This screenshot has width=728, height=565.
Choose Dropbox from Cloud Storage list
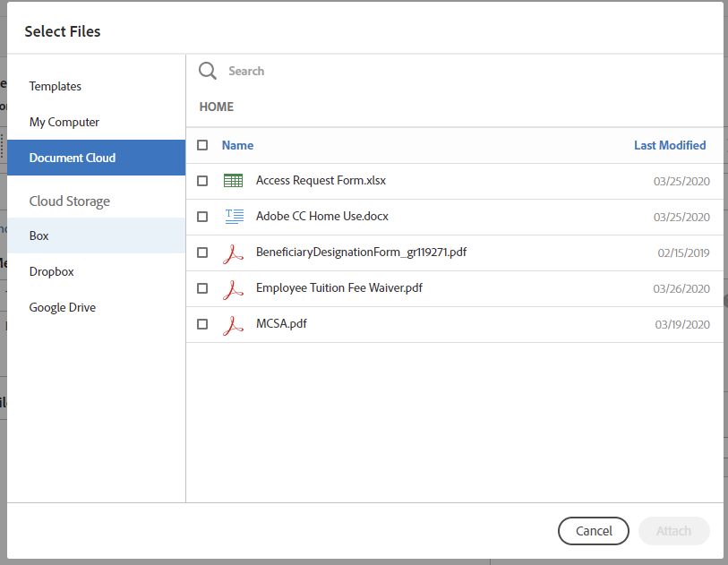coord(51,271)
